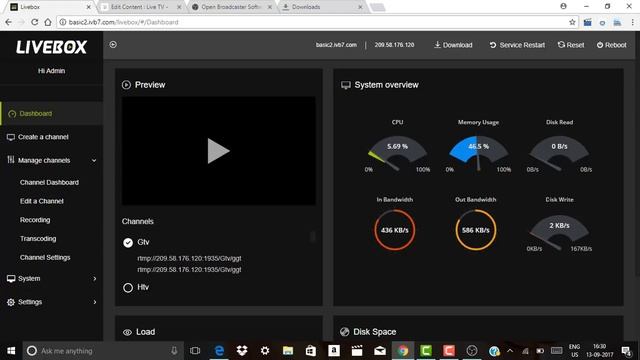Click the 209.58.176.120 IP text
The width and height of the screenshot is (640, 360).
tap(394, 45)
